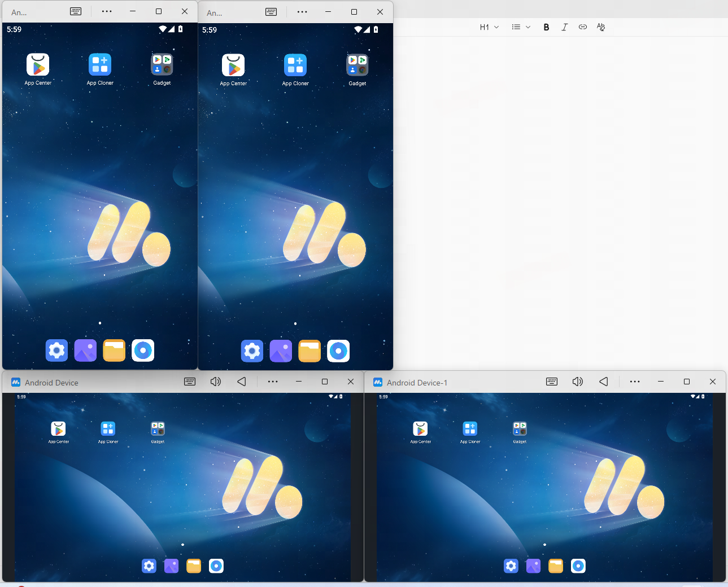This screenshot has height=587, width=728.
Task: Click keyboard icon in Android Device title bar
Action: [190, 382]
